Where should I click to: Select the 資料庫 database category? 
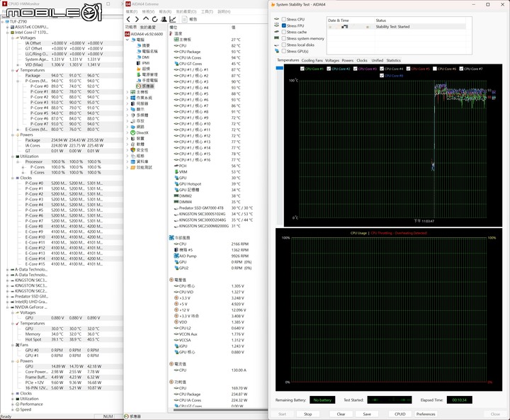[x=140, y=161]
